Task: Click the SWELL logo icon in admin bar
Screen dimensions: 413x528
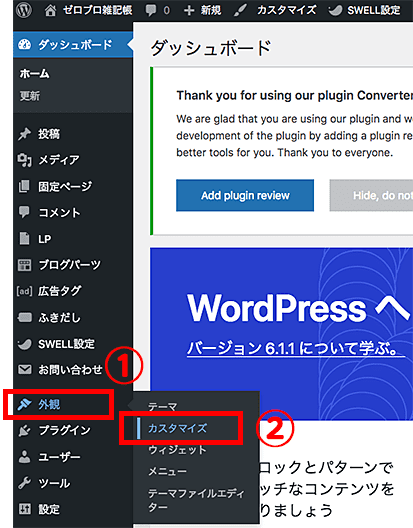Action: 335,10
